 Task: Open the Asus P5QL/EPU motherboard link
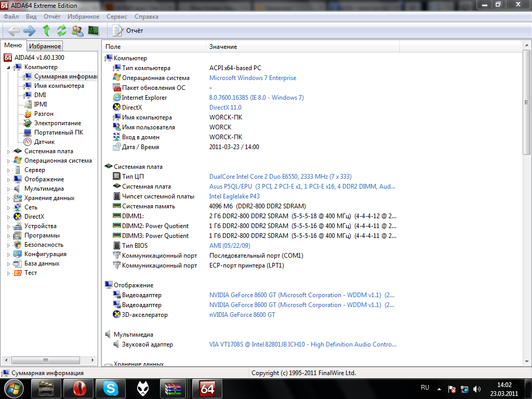click(x=302, y=187)
